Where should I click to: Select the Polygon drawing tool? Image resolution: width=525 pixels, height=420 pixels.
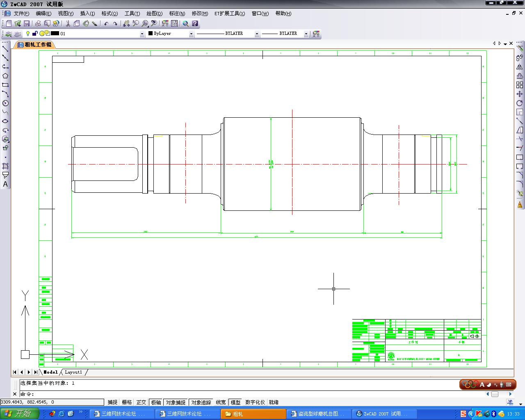click(x=5, y=76)
